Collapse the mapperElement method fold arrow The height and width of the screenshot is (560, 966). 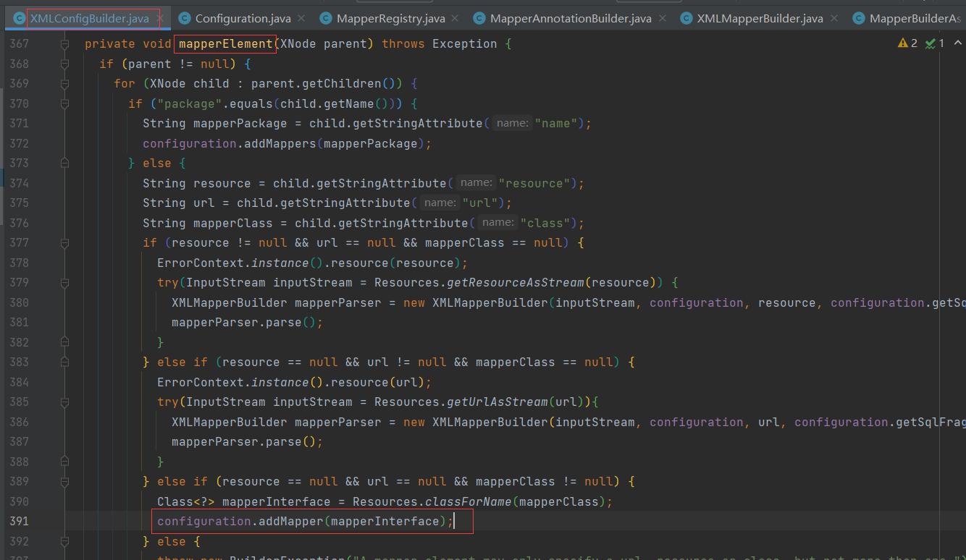(x=64, y=43)
